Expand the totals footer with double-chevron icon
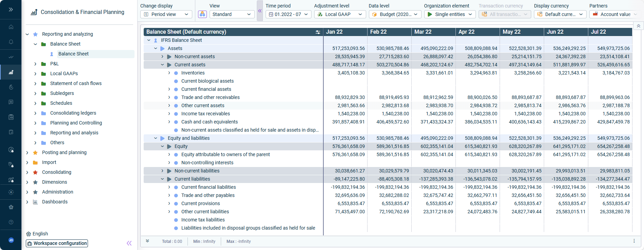Image resolution: width=644 pixels, height=250 pixels. [x=147, y=241]
